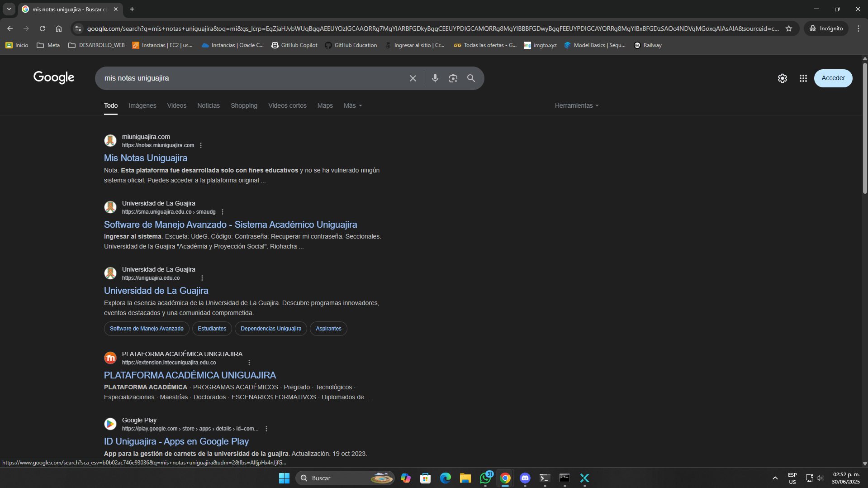Image resolution: width=868 pixels, height=488 pixels.
Task: Switch to the Videos tab
Action: click(x=176, y=105)
